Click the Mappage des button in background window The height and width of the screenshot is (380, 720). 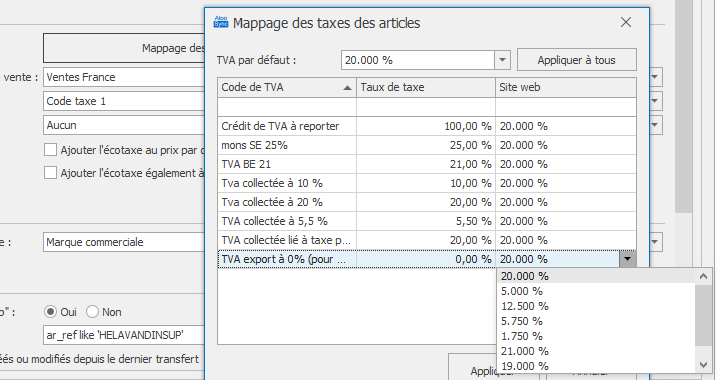click(x=124, y=48)
